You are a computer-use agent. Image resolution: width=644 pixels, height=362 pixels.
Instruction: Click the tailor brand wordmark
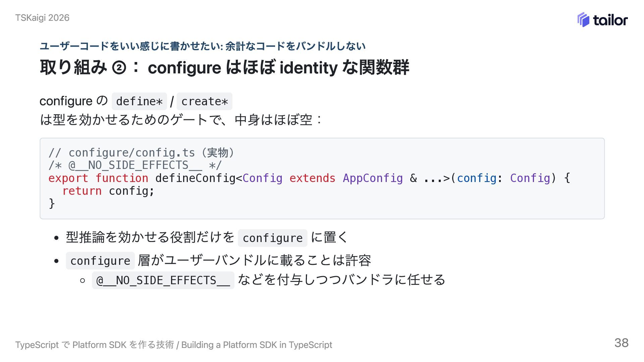[x=610, y=20]
